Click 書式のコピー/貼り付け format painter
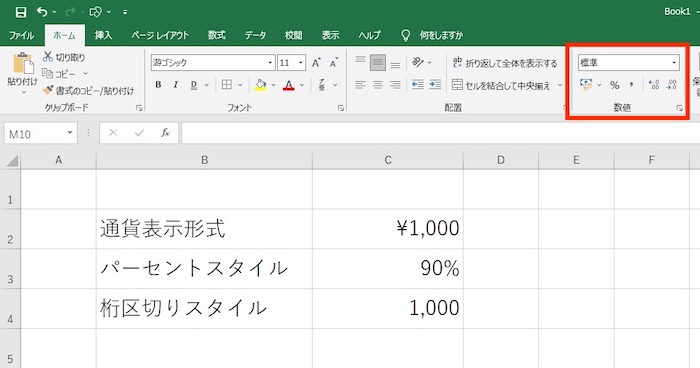700x368 pixels. click(x=88, y=91)
